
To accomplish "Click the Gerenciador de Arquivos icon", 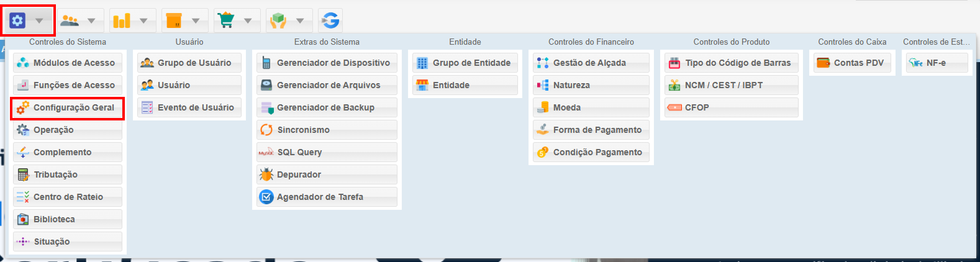I will (266, 85).
